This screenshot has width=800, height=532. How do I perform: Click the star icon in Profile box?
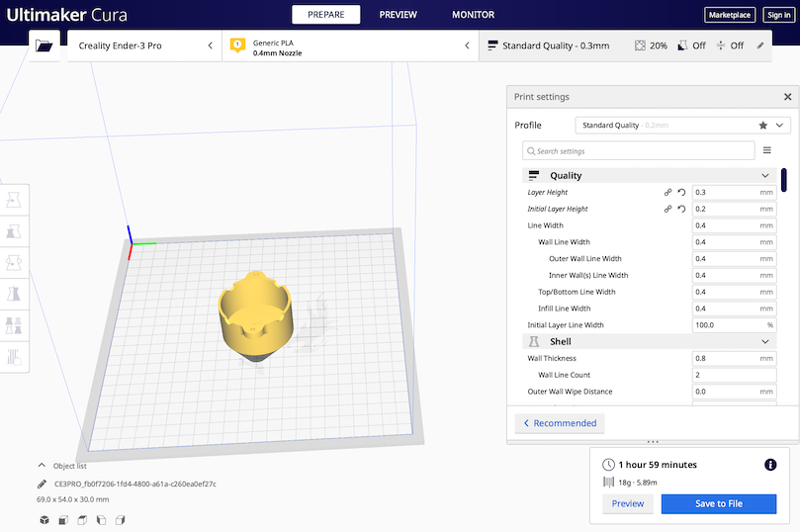[762, 125]
